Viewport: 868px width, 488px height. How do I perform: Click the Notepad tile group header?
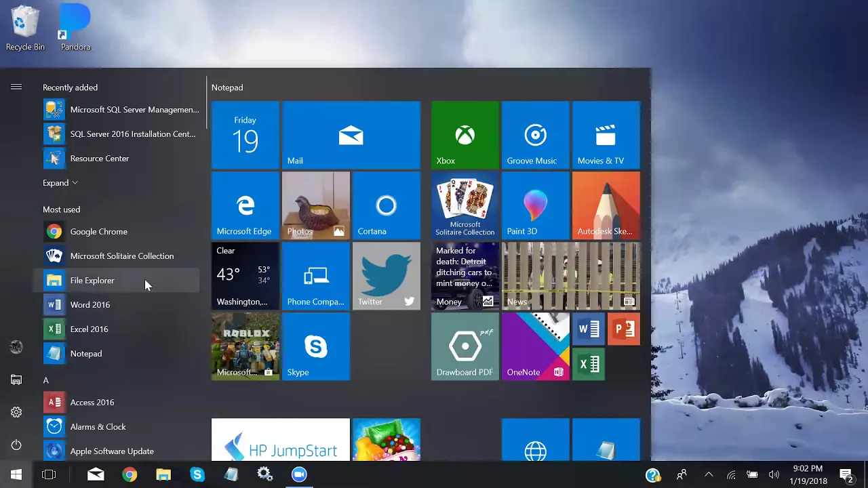coord(227,87)
